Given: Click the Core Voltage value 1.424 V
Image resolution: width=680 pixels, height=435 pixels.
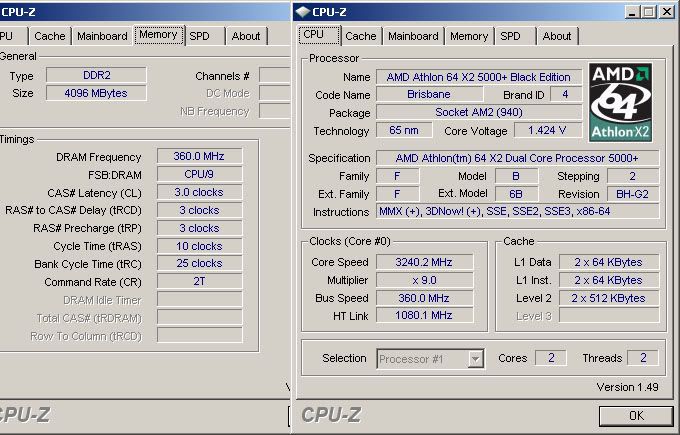Looking at the screenshot, I should 547,130.
